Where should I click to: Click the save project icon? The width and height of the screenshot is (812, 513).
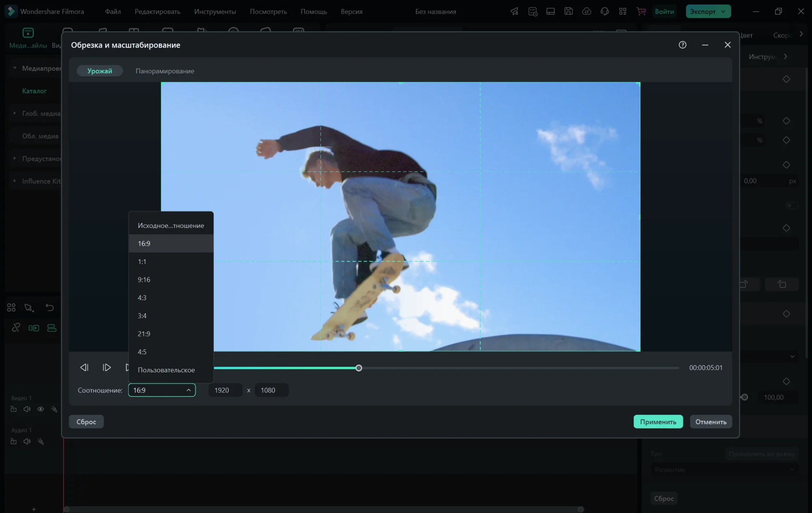(569, 11)
